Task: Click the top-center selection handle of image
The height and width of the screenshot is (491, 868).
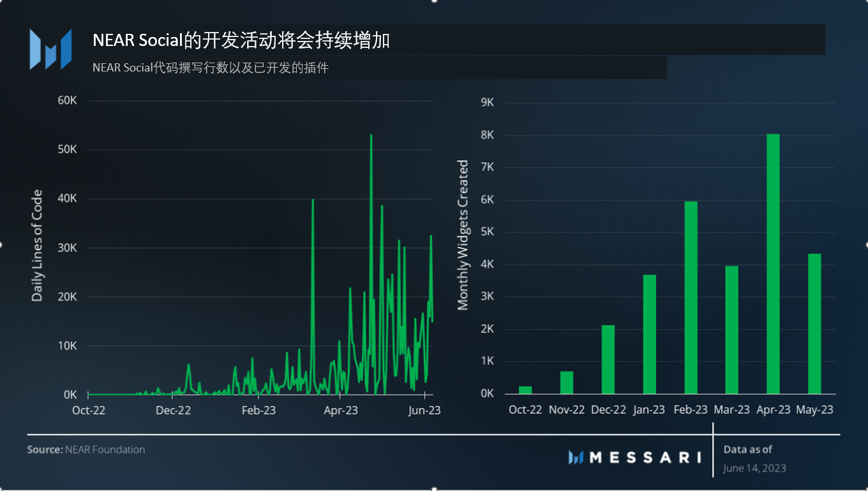Action: pyautogui.click(x=434, y=1)
